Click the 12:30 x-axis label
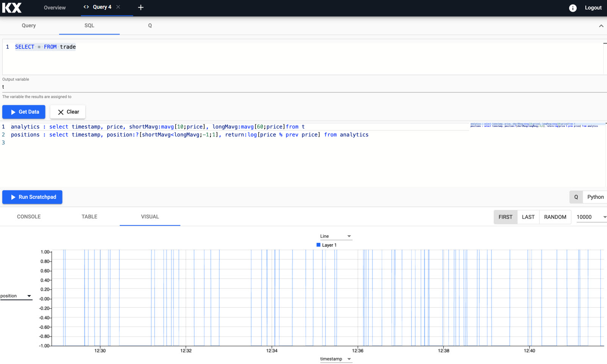 click(100, 351)
